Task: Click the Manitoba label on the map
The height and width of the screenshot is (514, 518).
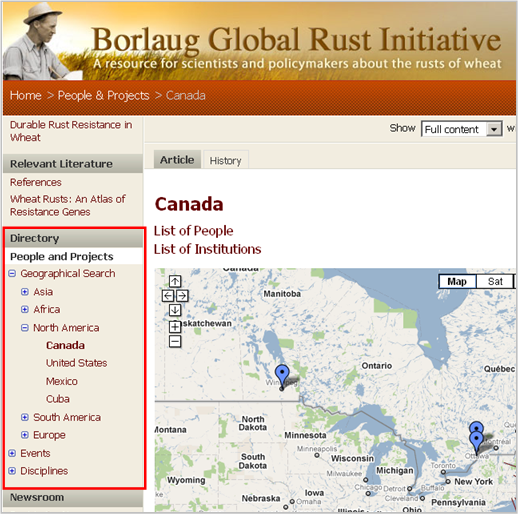Action: pyautogui.click(x=282, y=294)
